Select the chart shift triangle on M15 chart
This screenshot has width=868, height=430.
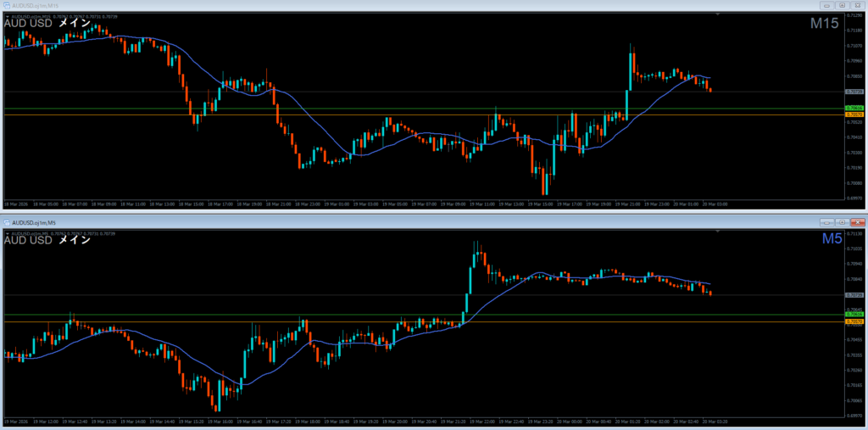(717, 14)
